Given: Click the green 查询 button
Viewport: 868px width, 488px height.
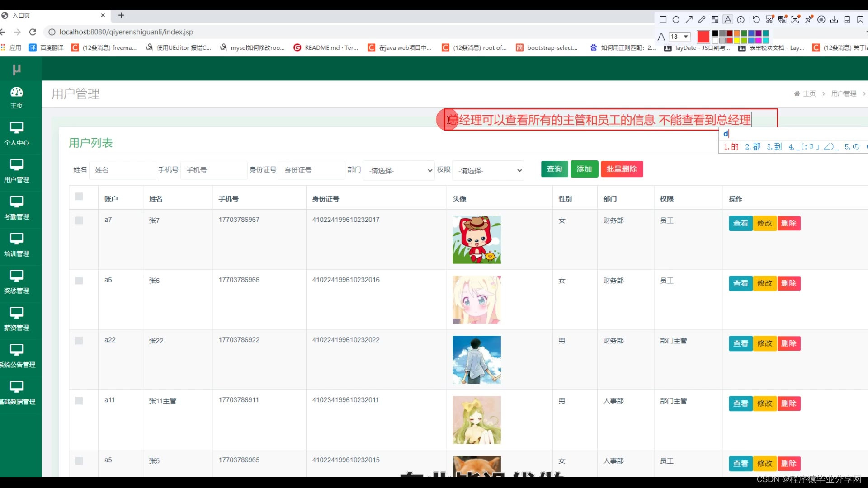Looking at the screenshot, I should pyautogui.click(x=554, y=169).
